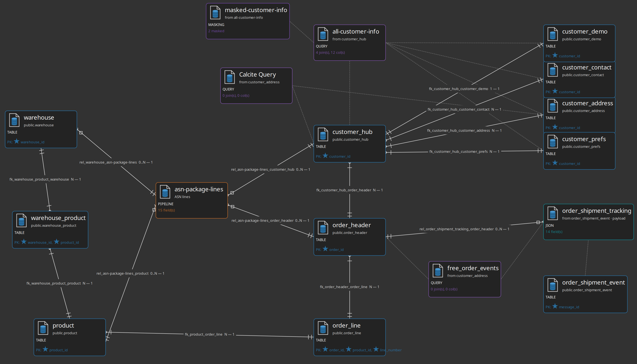Select the rel_asn-package-lines_product relationship label
637x364 pixels.
click(130, 274)
